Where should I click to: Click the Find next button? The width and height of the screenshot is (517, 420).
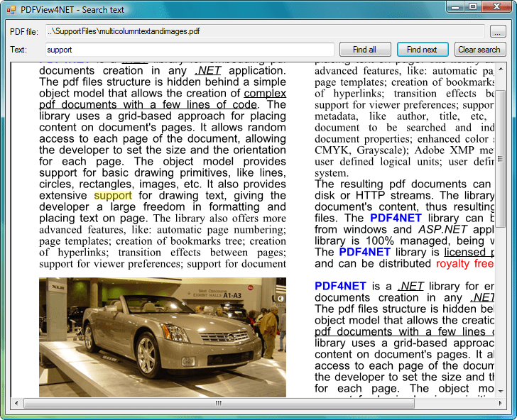pyautogui.click(x=423, y=50)
